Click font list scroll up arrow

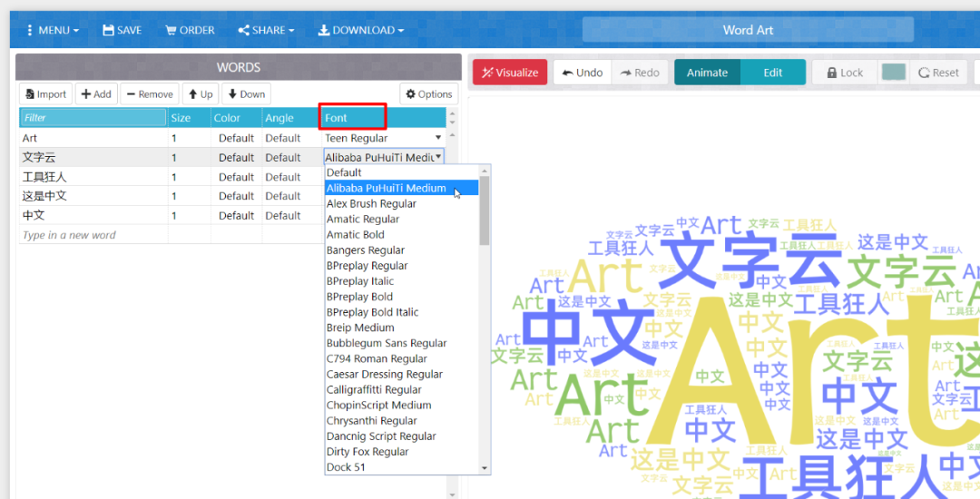coord(485,171)
